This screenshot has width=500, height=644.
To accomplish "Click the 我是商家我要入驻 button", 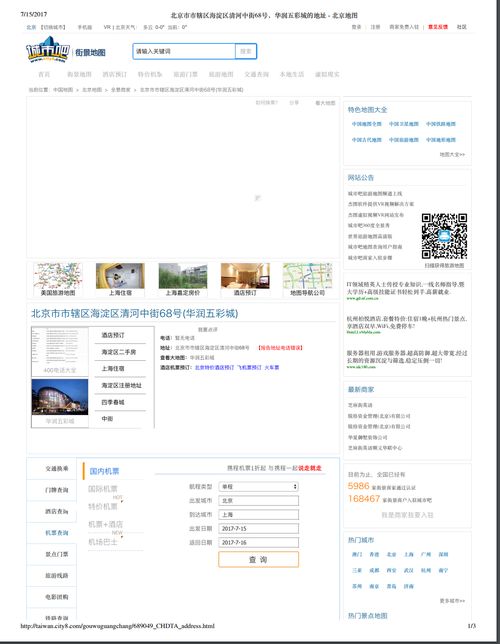I will (407, 515).
